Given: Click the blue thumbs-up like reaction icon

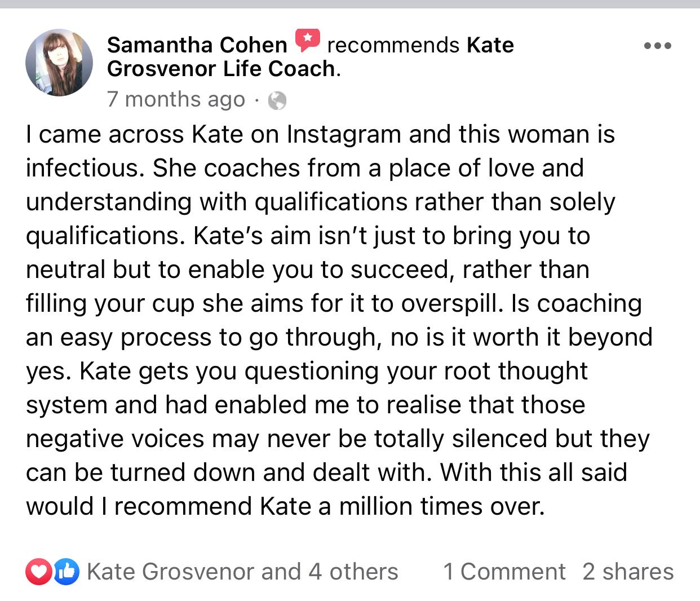Looking at the screenshot, I should pyautogui.click(x=67, y=572).
